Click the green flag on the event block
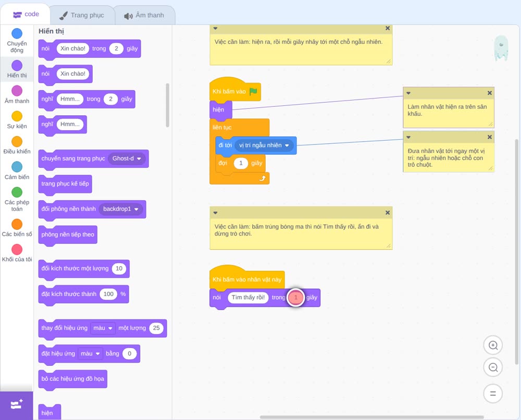The width and height of the screenshot is (521, 420). pyautogui.click(x=253, y=91)
